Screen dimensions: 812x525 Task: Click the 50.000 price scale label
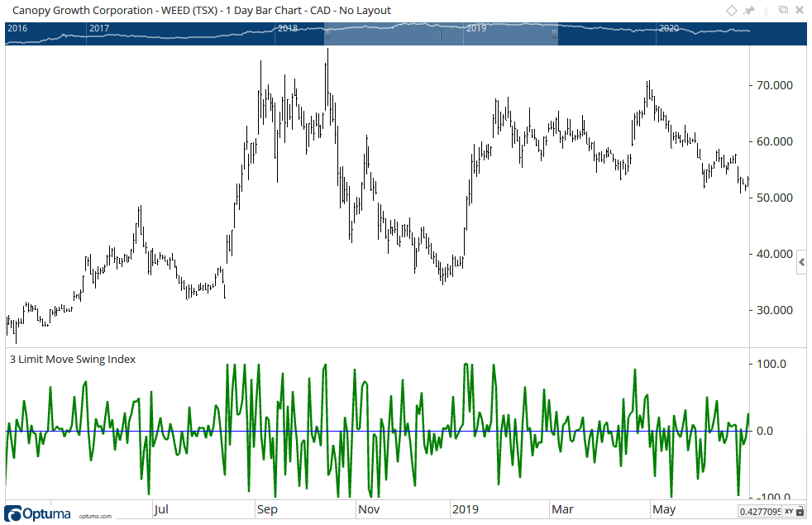pyautogui.click(x=775, y=198)
